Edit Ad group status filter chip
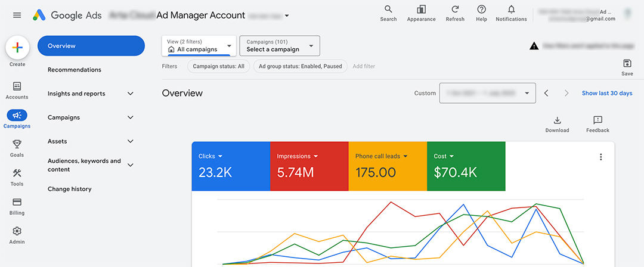This screenshot has height=267, width=644. click(x=300, y=66)
